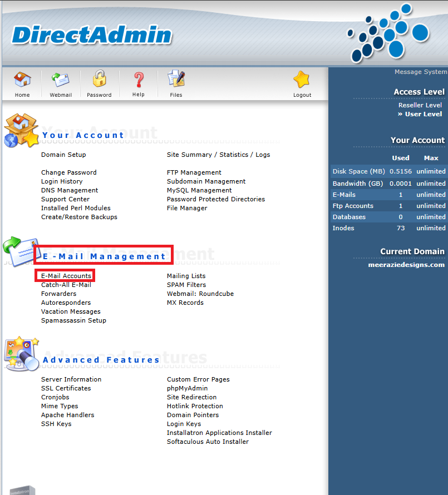This screenshot has width=448, height=495.
Task: Open Site Redirection
Action: (192, 397)
